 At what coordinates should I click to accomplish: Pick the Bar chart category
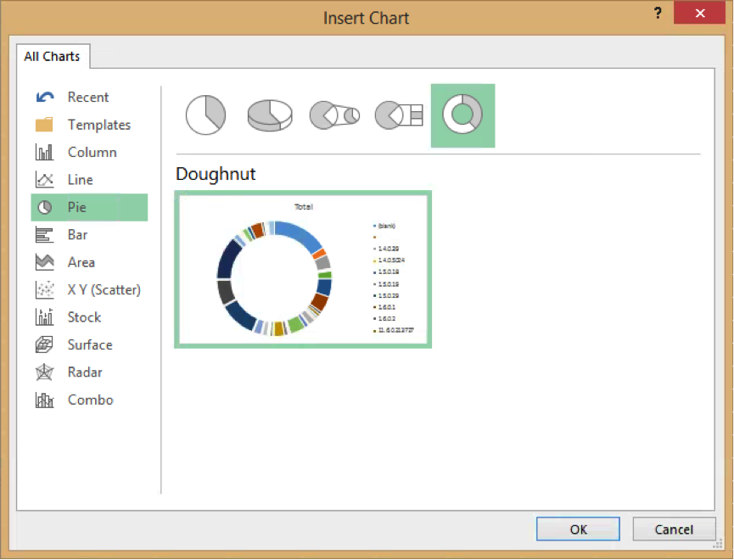77,235
